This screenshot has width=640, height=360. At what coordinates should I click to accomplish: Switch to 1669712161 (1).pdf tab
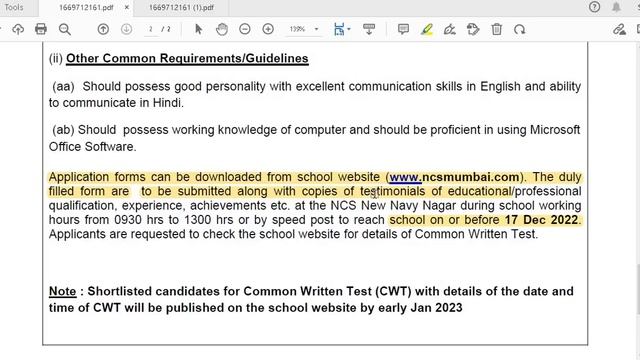pyautogui.click(x=181, y=7)
